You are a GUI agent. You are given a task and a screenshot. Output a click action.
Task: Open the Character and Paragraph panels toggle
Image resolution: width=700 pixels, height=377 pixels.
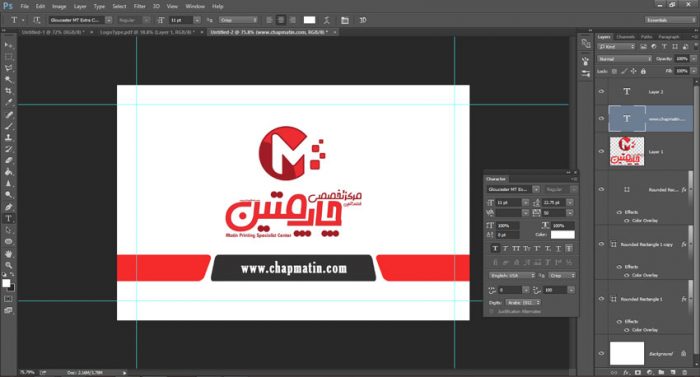[345, 20]
